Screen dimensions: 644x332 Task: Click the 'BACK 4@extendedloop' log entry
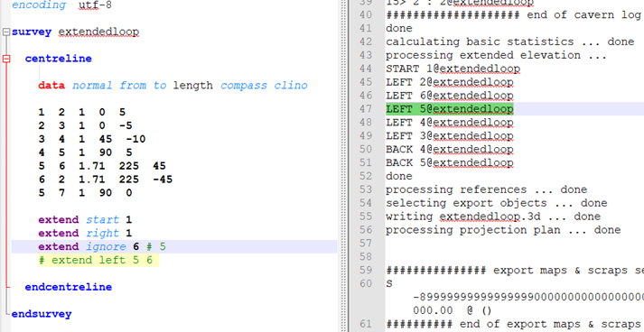click(x=450, y=150)
